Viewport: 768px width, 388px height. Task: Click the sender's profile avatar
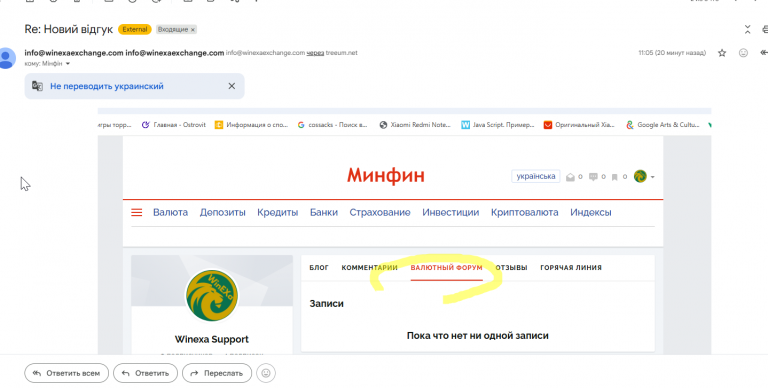[6, 58]
